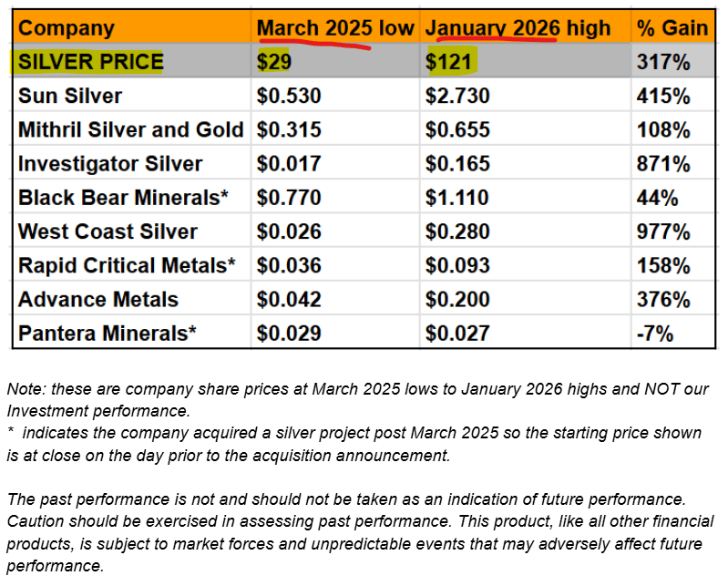This screenshot has height=586, width=728.
Task: Click the March 2025 low header
Action: [x=336, y=28]
